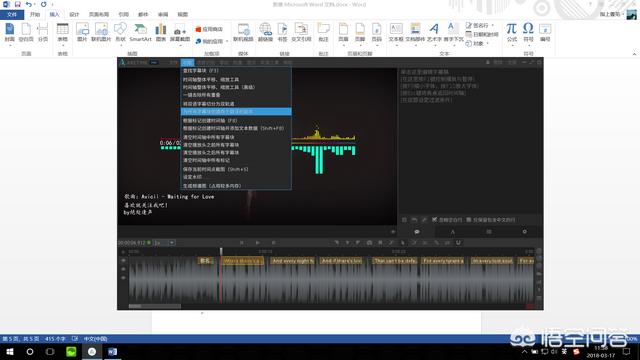The width and height of the screenshot is (640, 360).
Task: Undo the last action in Word
Action: (x=28, y=4)
